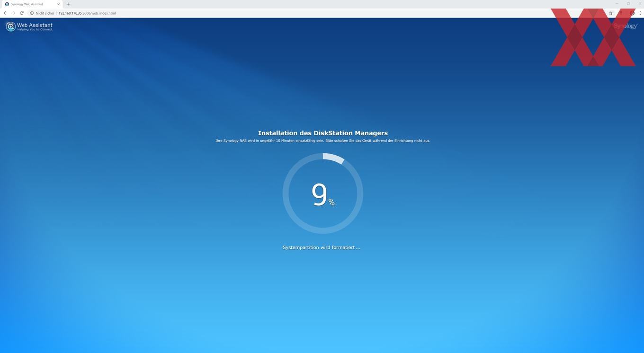Click the browser forward arrow
Screen dimensions: 644x353
click(x=13, y=13)
